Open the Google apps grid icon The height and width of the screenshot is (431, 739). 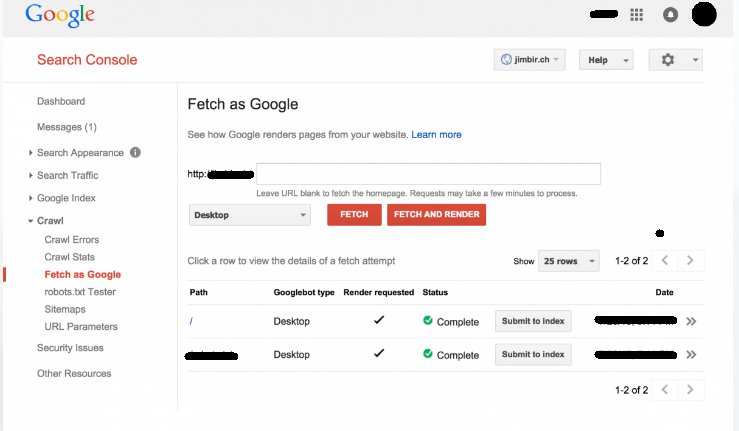tap(636, 15)
